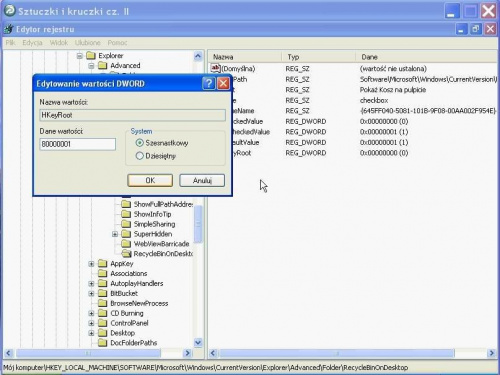Click the Nazwa wartości field HKeyRoot
Viewport: 500px width, 375px height.
click(x=132, y=115)
